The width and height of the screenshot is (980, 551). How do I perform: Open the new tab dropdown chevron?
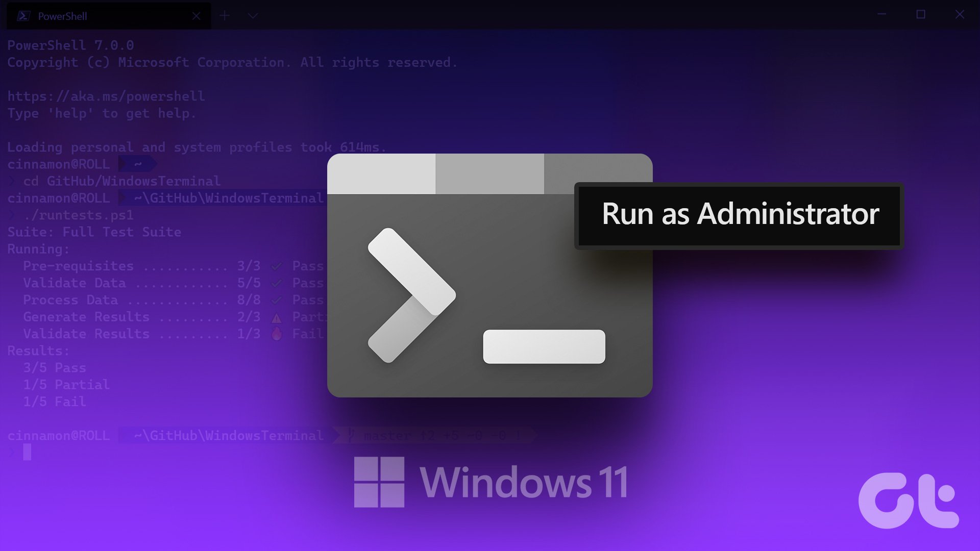point(253,16)
